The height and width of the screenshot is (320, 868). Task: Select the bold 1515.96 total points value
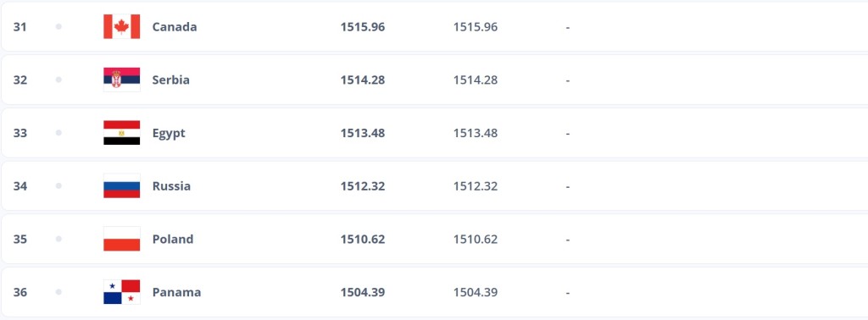pyautogui.click(x=363, y=26)
